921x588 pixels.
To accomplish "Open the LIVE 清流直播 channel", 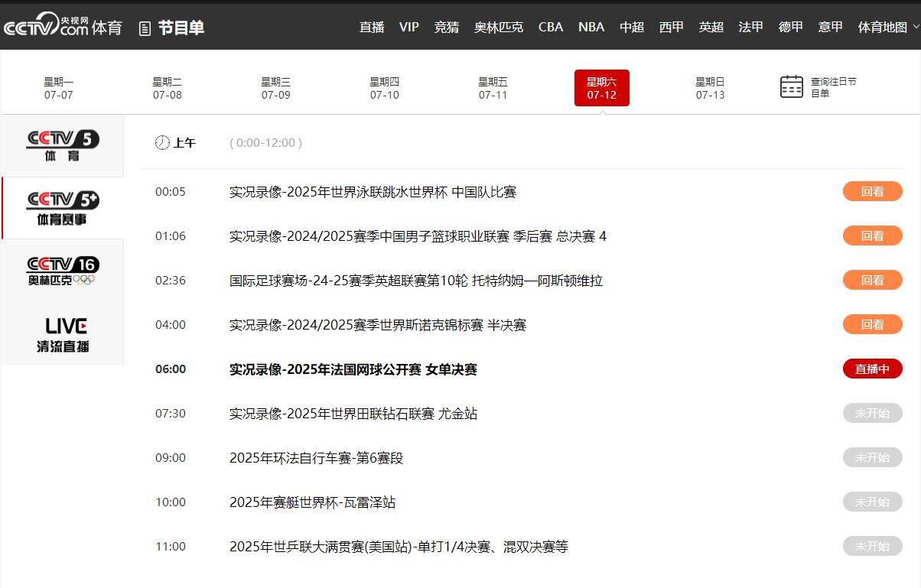I will coord(62,334).
